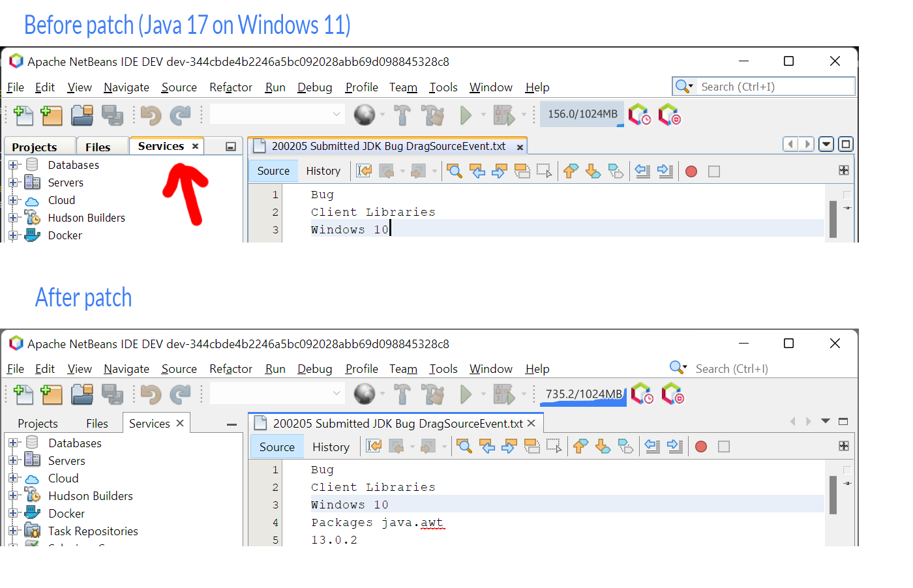Viewport: 913px width, 588px height.
Task: Click Shift Line Right icon in bottom editor toolbar
Action: click(675, 447)
